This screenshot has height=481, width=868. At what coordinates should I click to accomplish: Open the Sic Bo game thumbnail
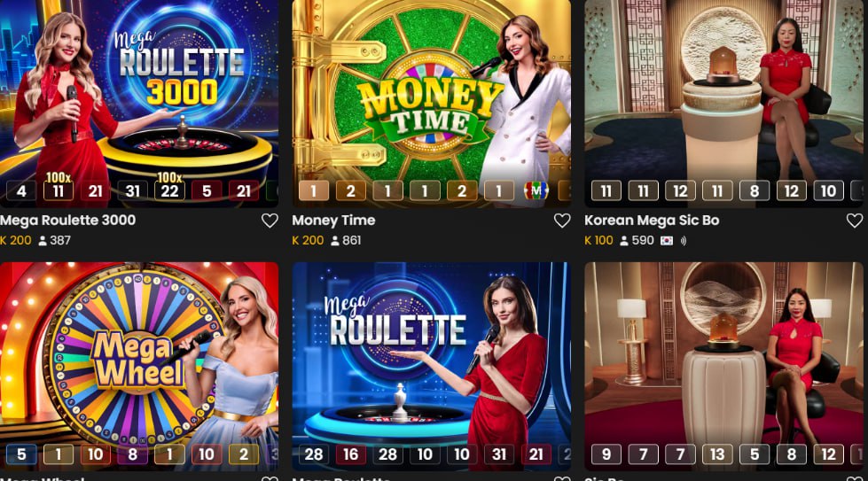723,367
